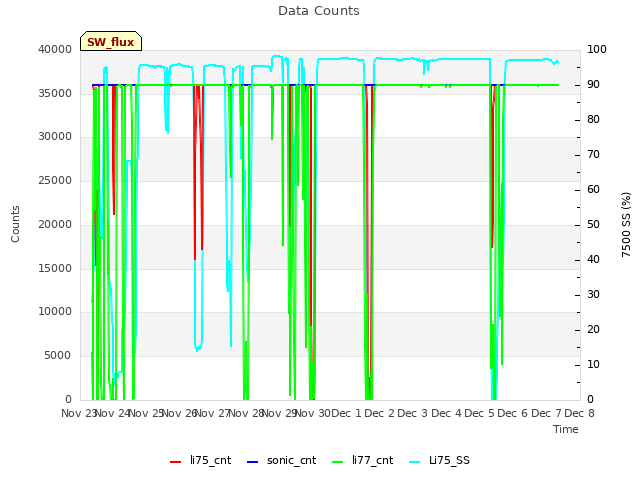Click the Dec 1 date tick
Viewport: 640px width, 480px height.
click(346, 413)
